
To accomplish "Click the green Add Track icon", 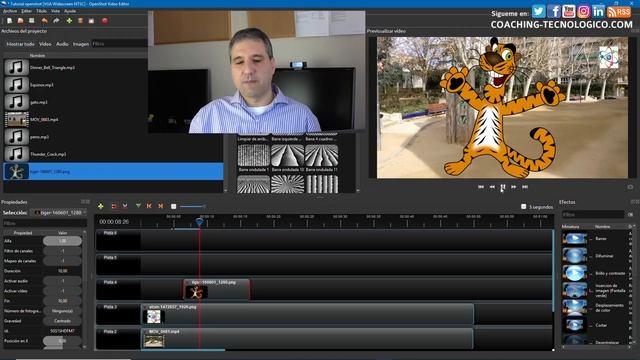I will point(100,207).
